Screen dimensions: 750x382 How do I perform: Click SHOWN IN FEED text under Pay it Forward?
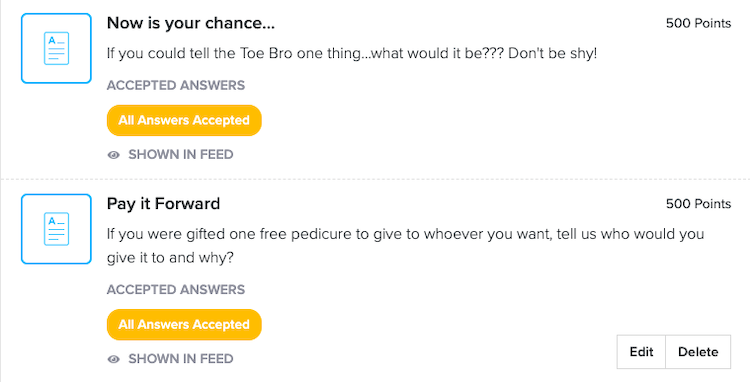tap(181, 359)
